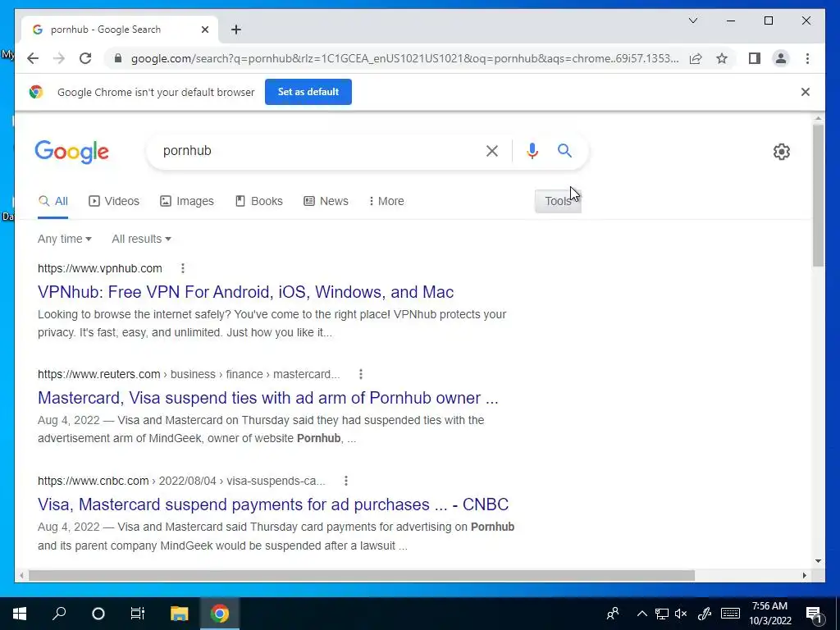This screenshot has width=840, height=630.
Task: Open File Explorer from the taskbar
Action: tap(179, 614)
